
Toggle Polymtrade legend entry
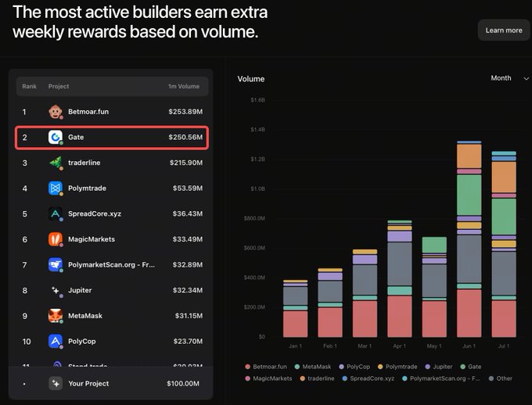(397, 367)
